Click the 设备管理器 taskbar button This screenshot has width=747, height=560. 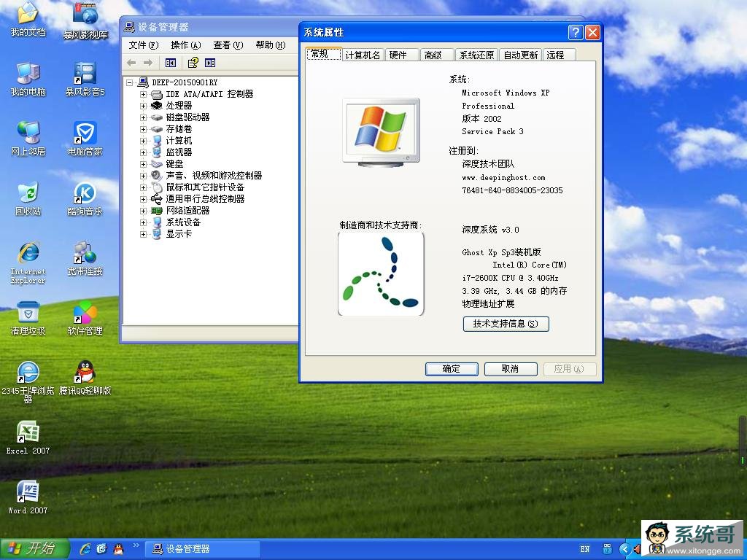203,549
